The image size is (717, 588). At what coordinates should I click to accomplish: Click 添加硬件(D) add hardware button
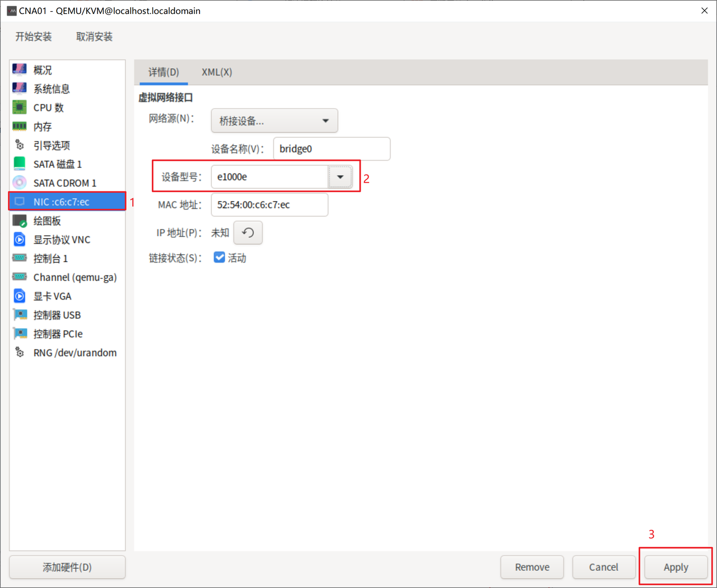(67, 567)
